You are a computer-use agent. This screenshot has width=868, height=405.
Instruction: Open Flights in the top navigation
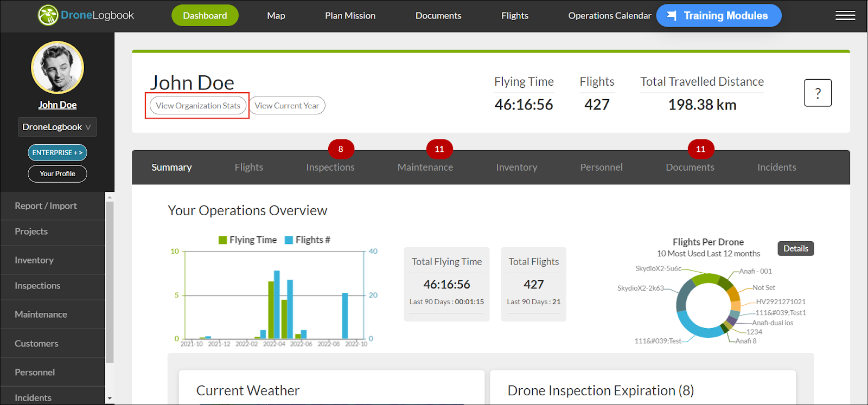pyautogui.click(x=515, y=16)
